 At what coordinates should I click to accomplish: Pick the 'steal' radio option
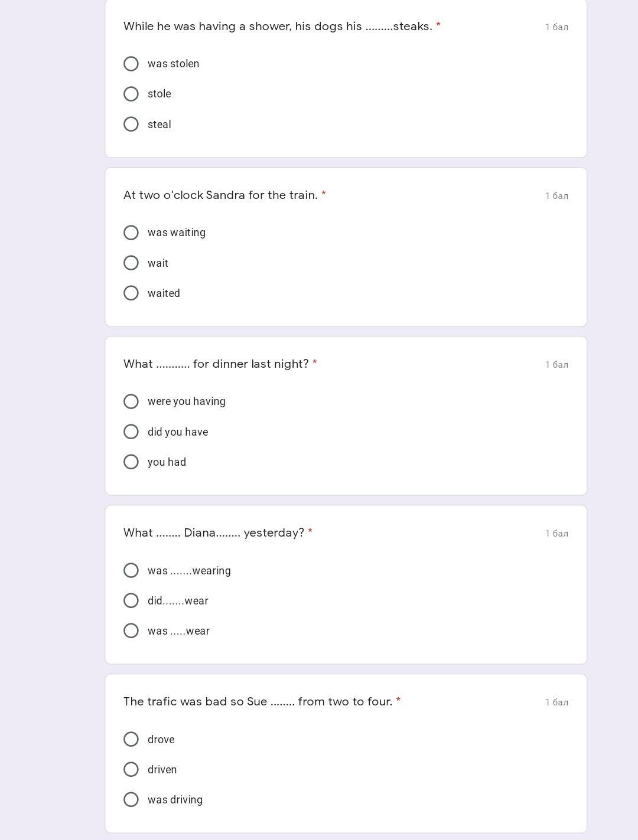point(131,124)
